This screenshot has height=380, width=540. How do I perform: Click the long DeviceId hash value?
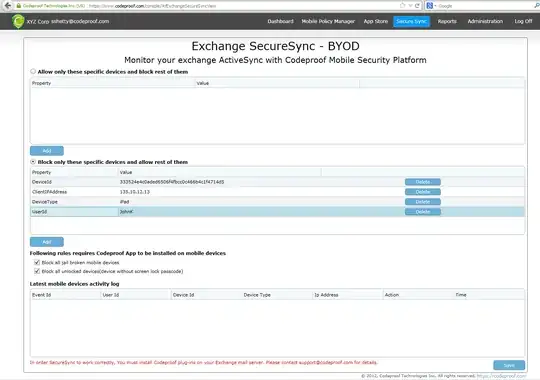coord(172,182)
